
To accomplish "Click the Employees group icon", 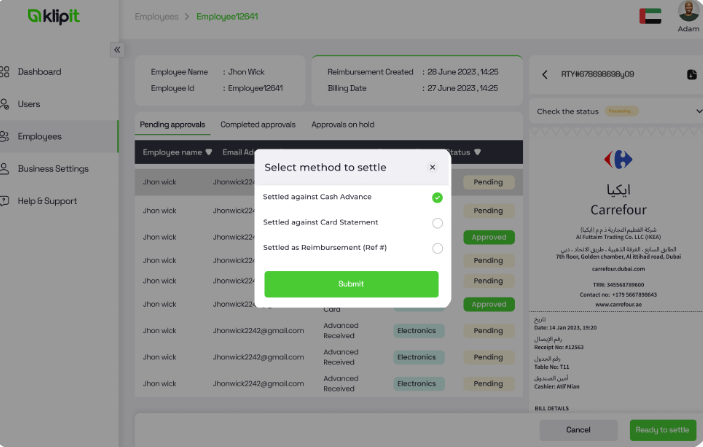I will [4, 136].
